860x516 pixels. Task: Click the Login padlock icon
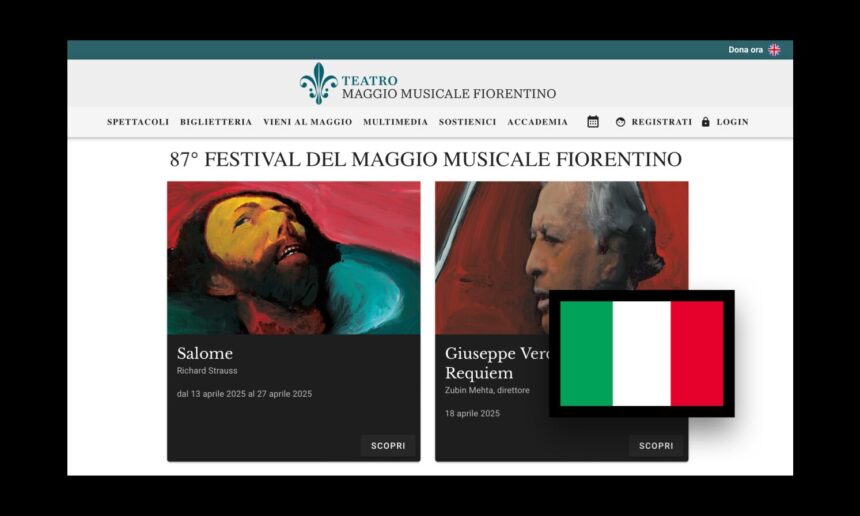pos(705,122)
